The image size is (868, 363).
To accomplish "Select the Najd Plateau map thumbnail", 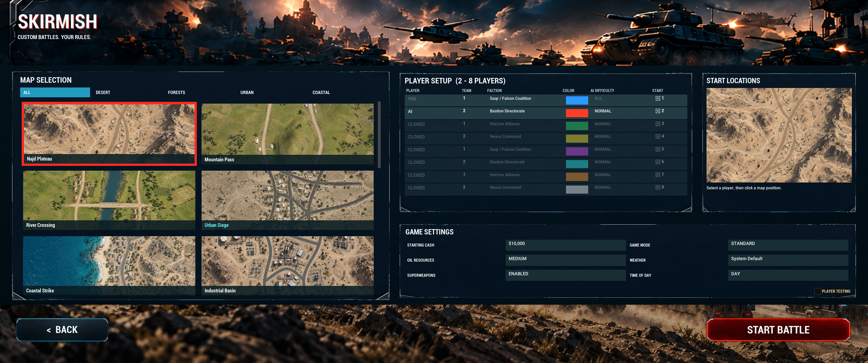I will pyautogui.click(x=109, y=134).
